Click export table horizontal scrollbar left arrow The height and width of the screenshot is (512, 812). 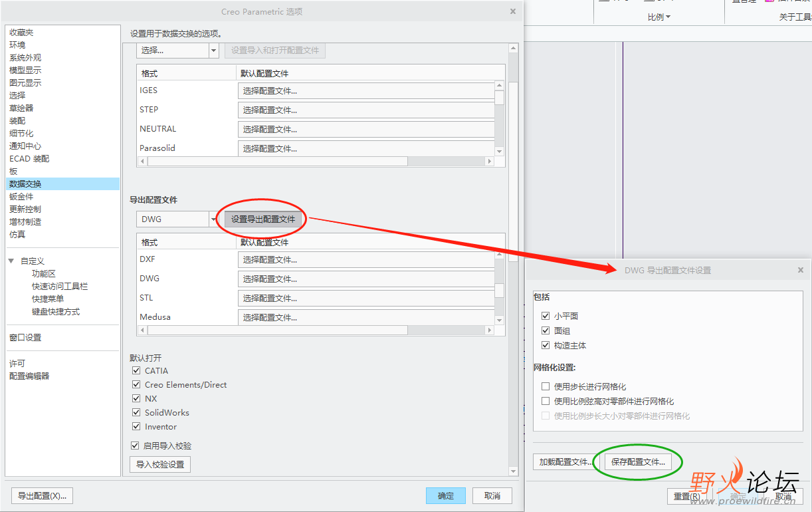point(142,330)
